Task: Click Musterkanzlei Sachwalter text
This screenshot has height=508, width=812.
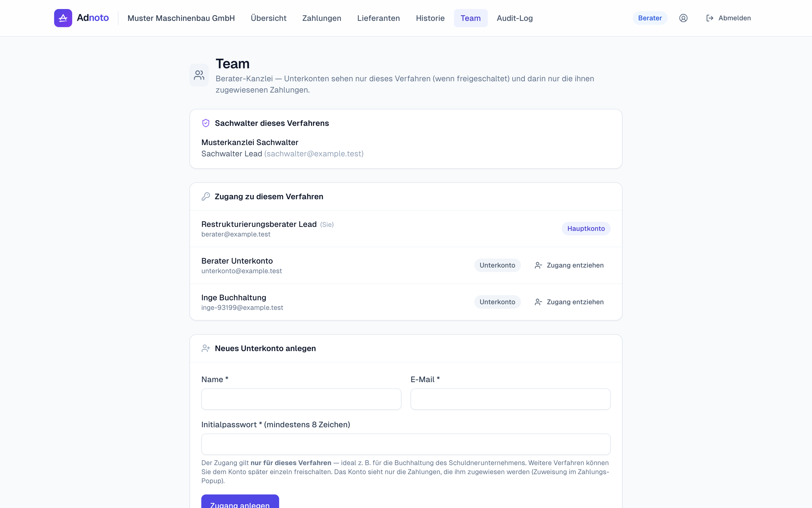Action: 250,143
